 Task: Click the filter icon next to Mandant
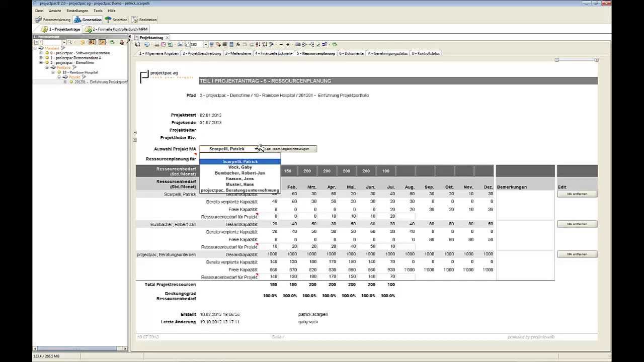62,48
